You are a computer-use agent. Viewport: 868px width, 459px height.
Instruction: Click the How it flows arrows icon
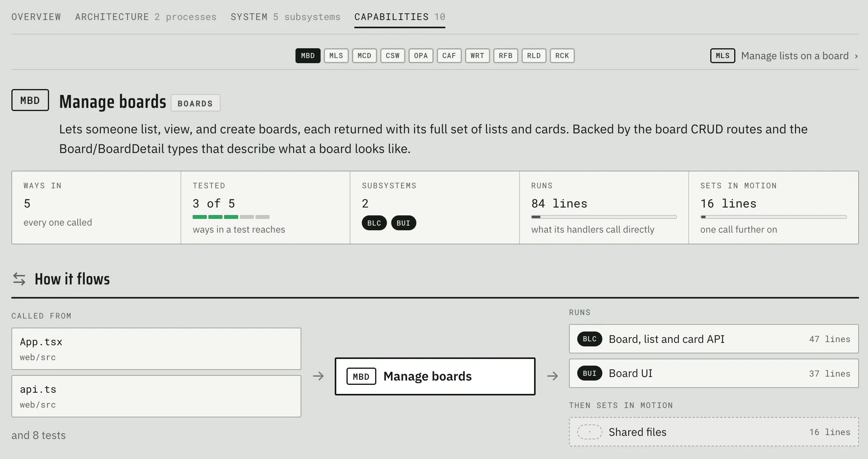pos(19,279)
